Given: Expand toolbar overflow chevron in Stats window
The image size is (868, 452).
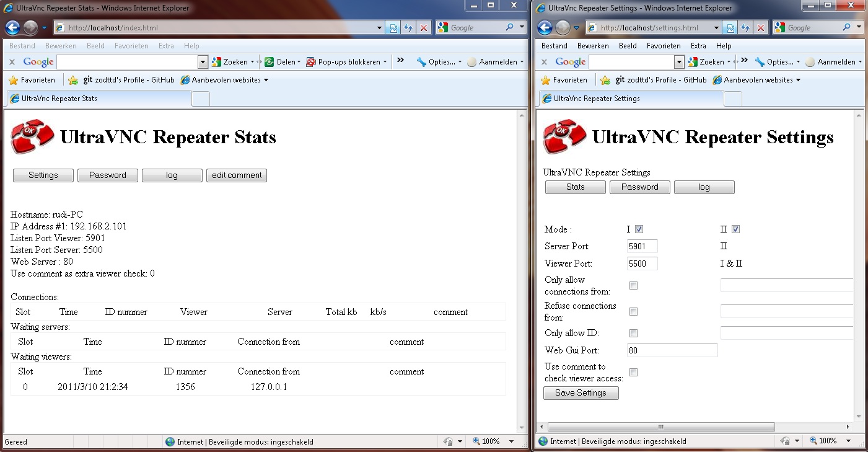Looking at the screenshot, I should click(401, 61).
